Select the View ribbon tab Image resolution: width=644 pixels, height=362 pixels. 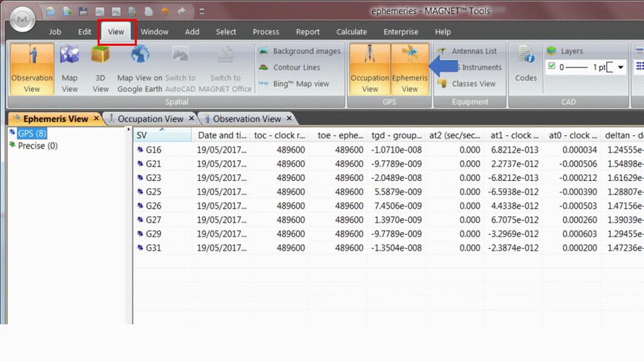pos(116,32)
